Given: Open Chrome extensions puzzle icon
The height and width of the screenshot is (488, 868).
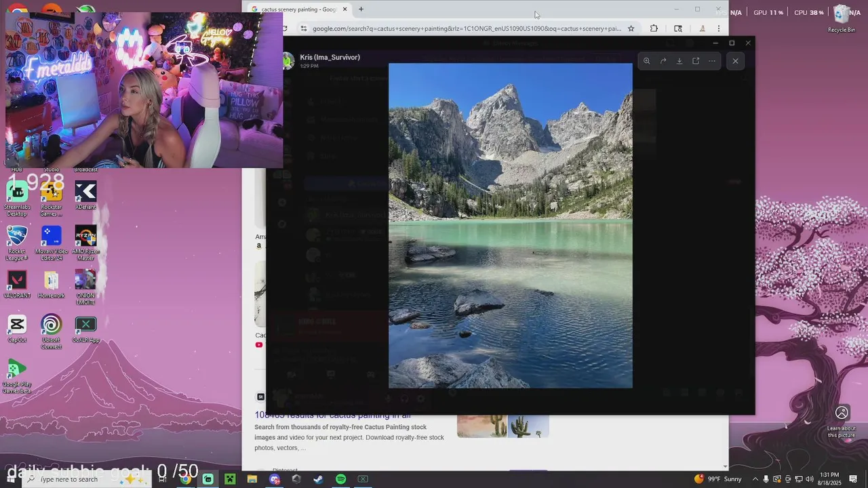Looking at the screenshot, I should point(654,28).
